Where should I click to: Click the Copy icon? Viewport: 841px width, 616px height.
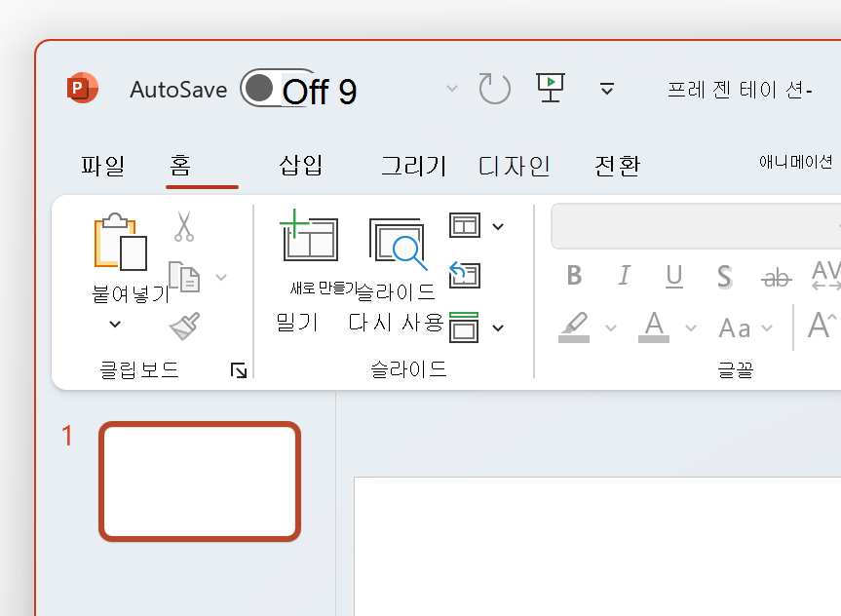click(x=184, y=277)
